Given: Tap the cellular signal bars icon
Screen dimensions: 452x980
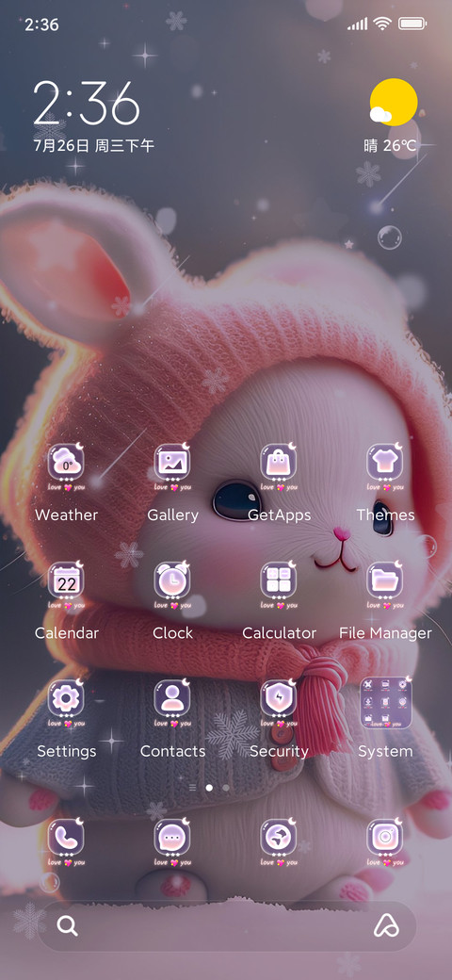Looking at the screenshot, I should click(357, 24).
